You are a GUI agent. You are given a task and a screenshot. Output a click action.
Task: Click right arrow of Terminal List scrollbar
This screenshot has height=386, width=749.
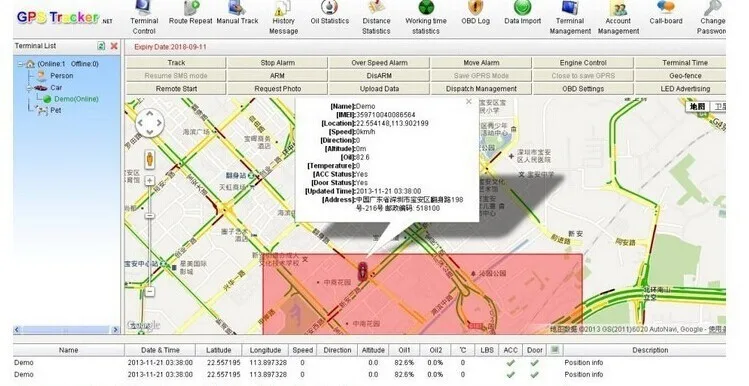tap(115, 330)
